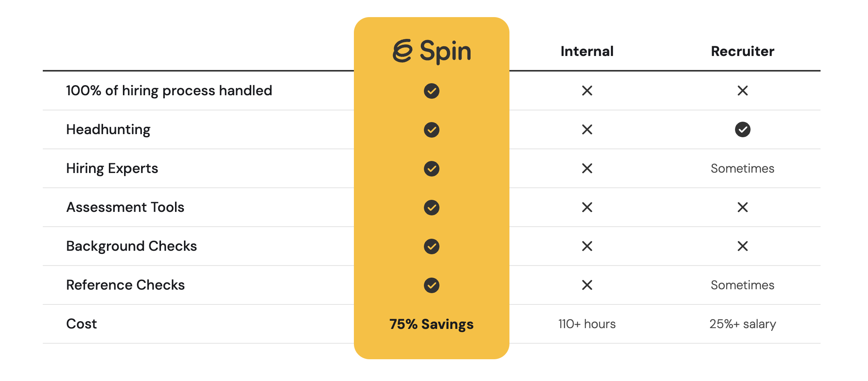Click the Headhunting row label

coord(108,129)
